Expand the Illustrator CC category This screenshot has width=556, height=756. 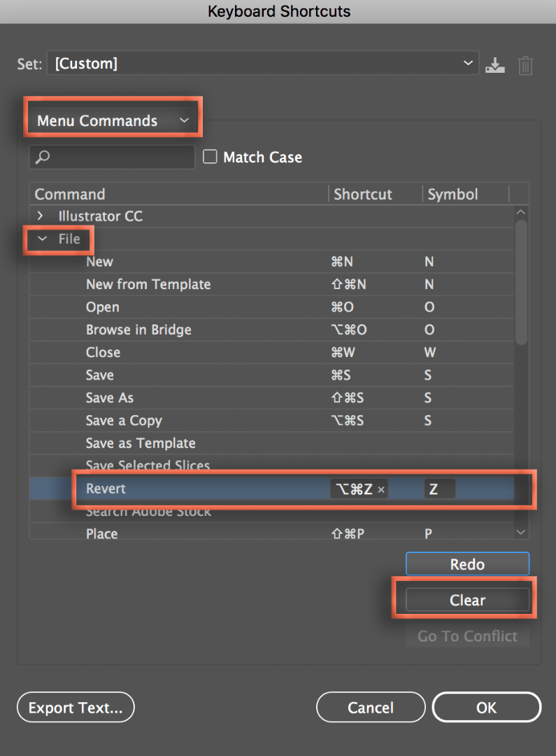[41, 216]
